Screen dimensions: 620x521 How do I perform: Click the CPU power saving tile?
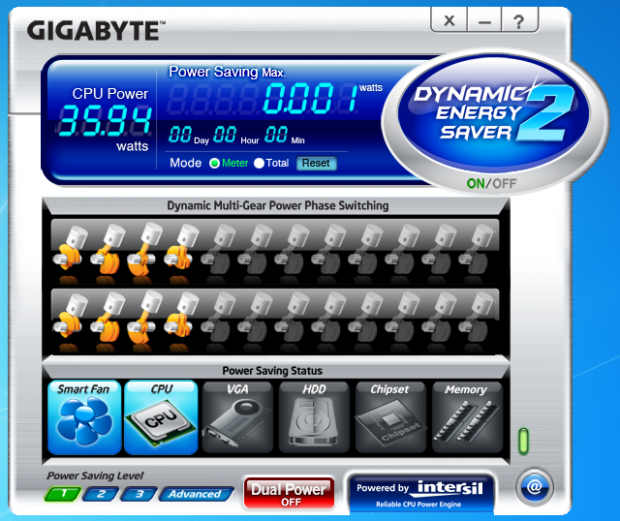click(161, 417)
